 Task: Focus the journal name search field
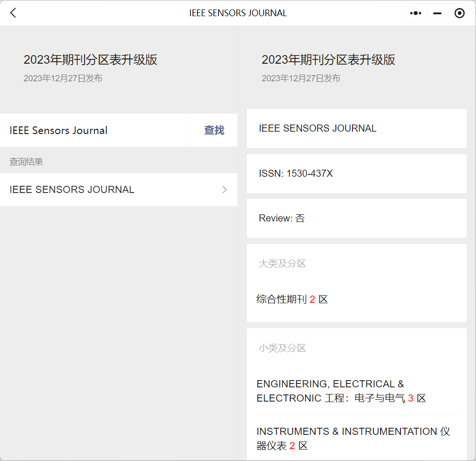point(95,130)
